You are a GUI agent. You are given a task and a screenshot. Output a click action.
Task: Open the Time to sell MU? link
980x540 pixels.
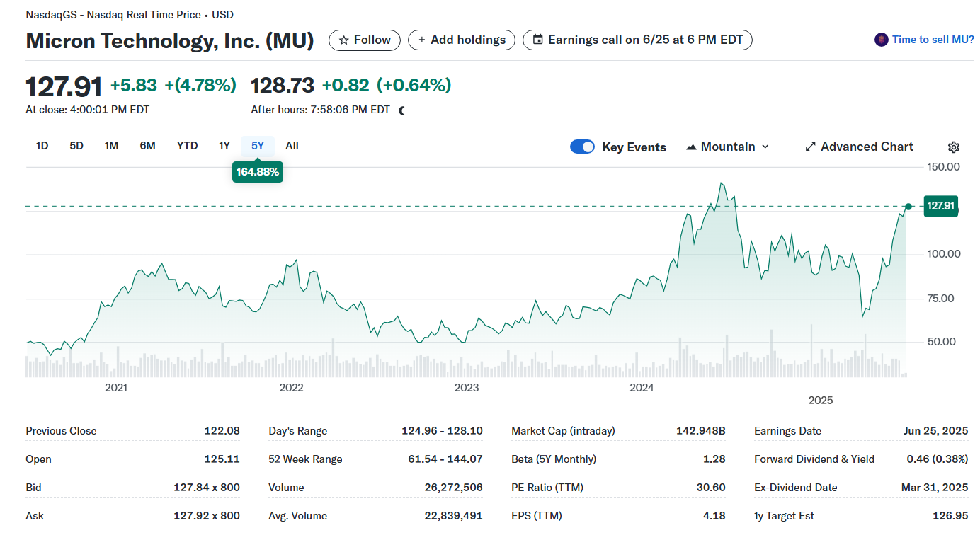pyautogui.click(x=933, y=40)
